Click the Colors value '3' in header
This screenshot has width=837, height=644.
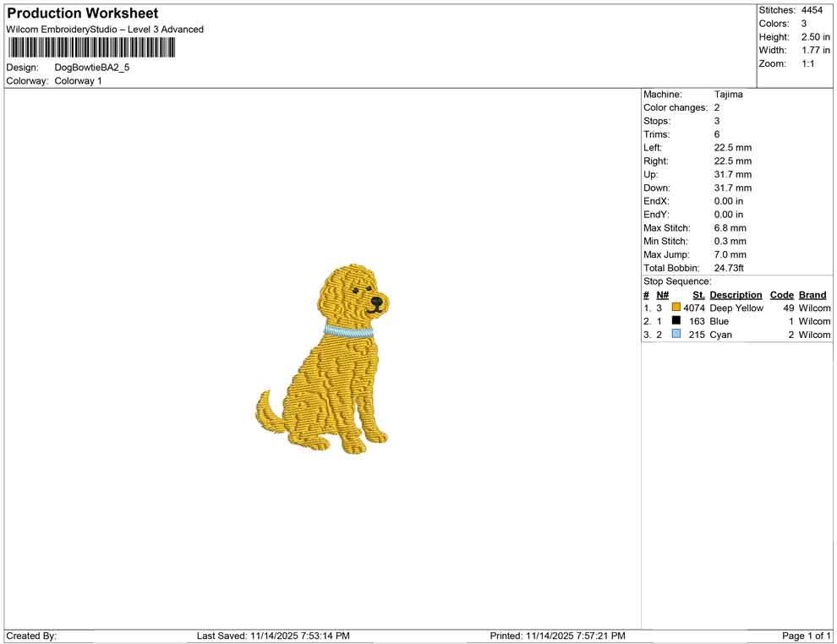tap(804, 24)
